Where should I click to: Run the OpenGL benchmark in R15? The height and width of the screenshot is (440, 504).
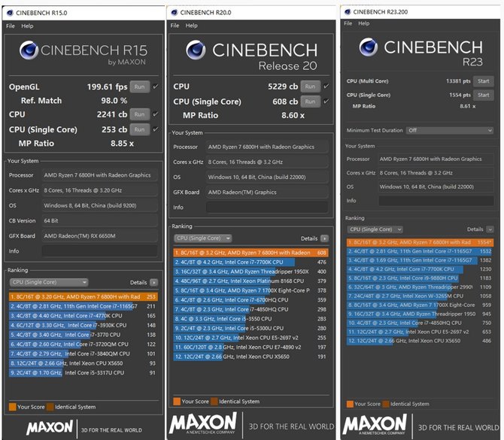pos(139,86)
